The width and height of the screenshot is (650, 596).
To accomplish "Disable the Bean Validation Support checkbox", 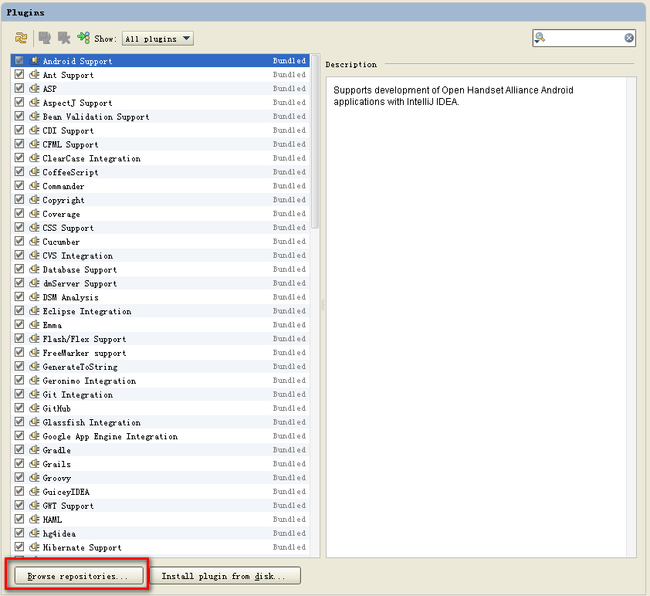I will [x=19, y=116].
